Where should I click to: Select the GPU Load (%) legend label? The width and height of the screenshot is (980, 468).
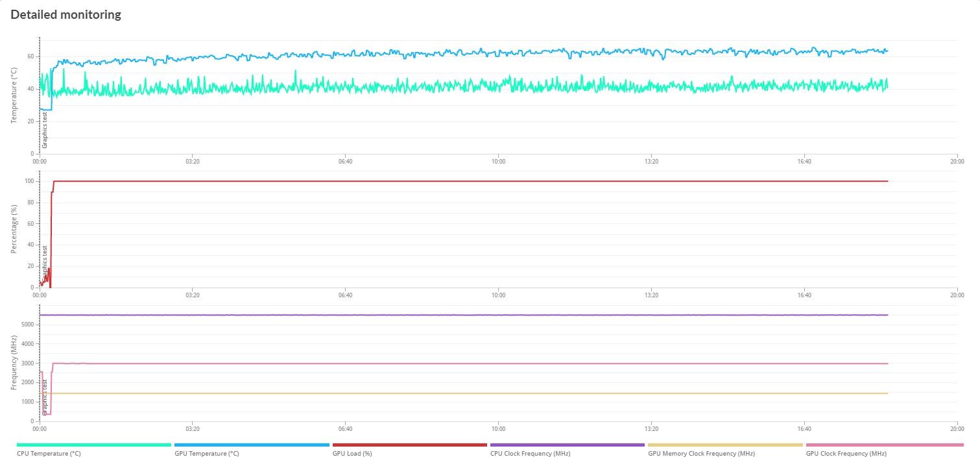(x=352, y=454)
